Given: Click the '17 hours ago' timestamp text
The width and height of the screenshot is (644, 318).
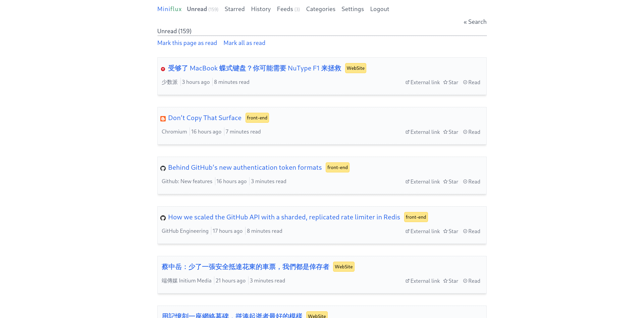Looking at the screenshot, I should (x=227, y=231).
